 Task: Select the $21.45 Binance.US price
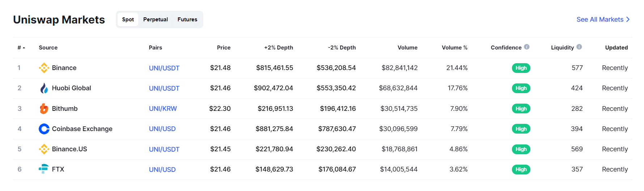tap(220, 149)
